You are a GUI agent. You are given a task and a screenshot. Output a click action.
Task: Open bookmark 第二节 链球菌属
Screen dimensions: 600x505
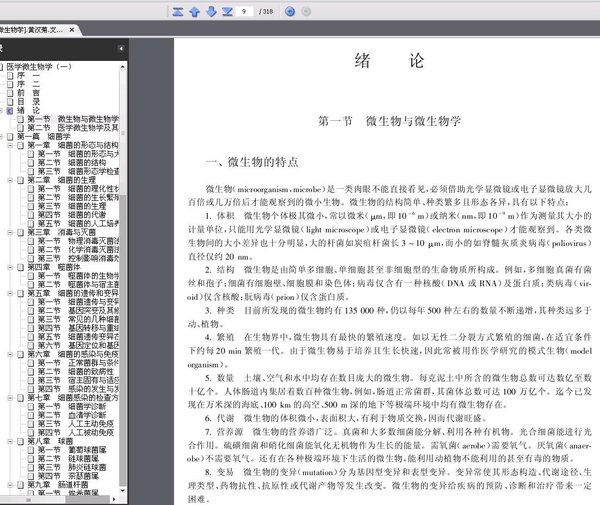68,459
